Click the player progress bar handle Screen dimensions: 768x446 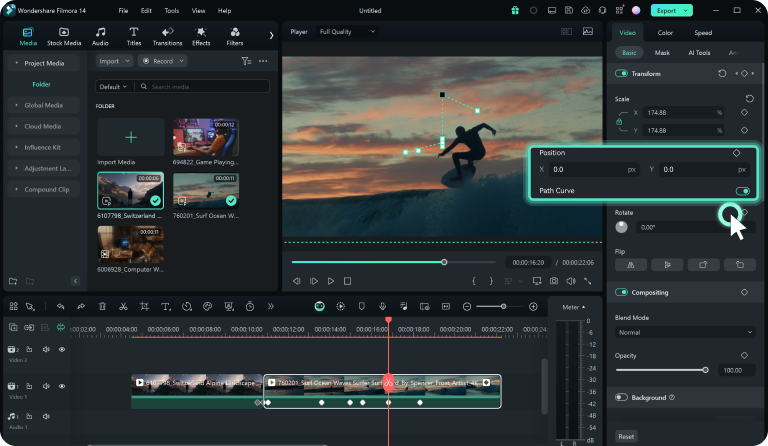pos(444,262)
